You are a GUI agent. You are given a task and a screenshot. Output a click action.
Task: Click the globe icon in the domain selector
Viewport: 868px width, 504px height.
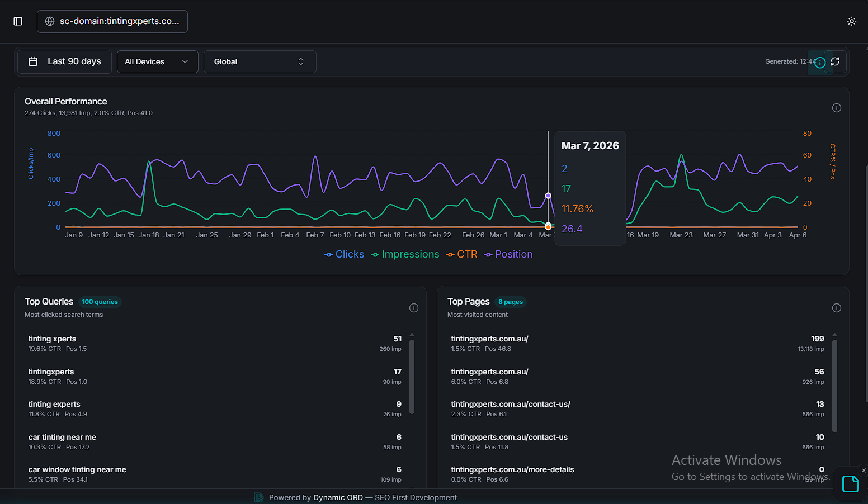coord(50,21)
